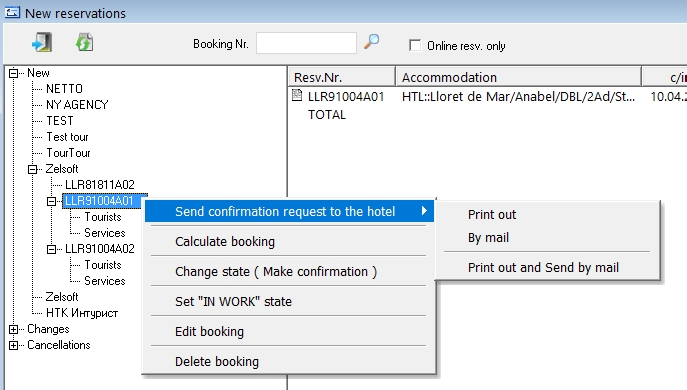Enable the Online resv. only checkbox

click(x=414, y=45)
